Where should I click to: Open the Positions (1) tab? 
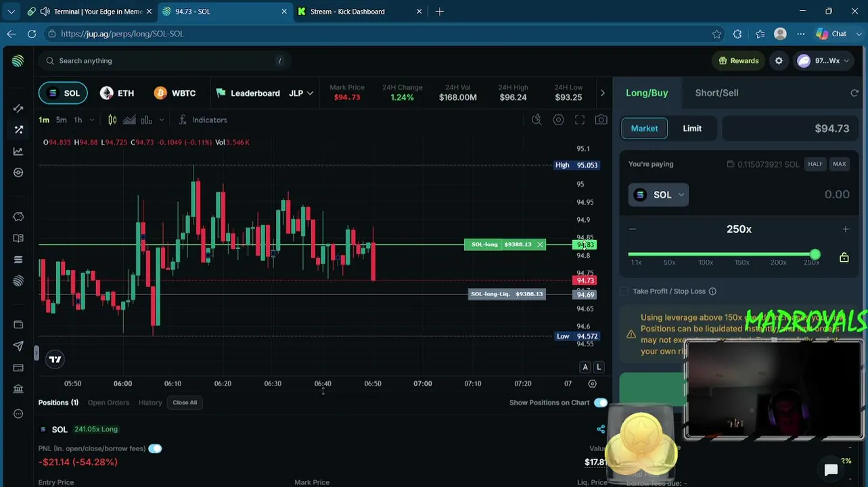(58, 402)
